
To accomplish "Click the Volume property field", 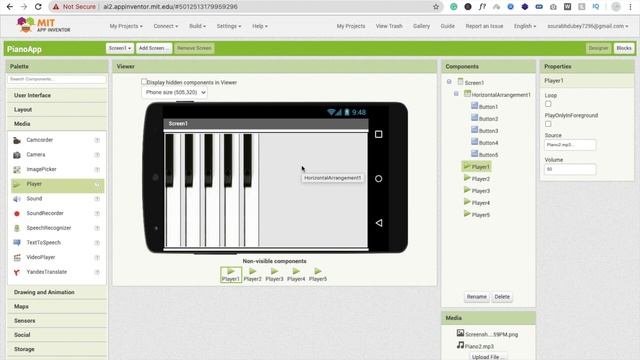I will [x=570, y=169].
